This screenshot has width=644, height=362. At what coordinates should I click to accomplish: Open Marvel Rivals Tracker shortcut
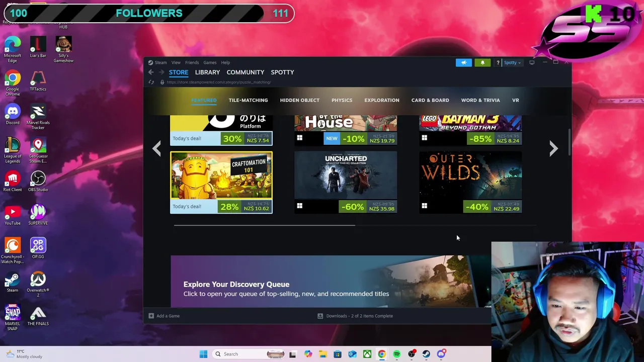click(x=38, y=117)
